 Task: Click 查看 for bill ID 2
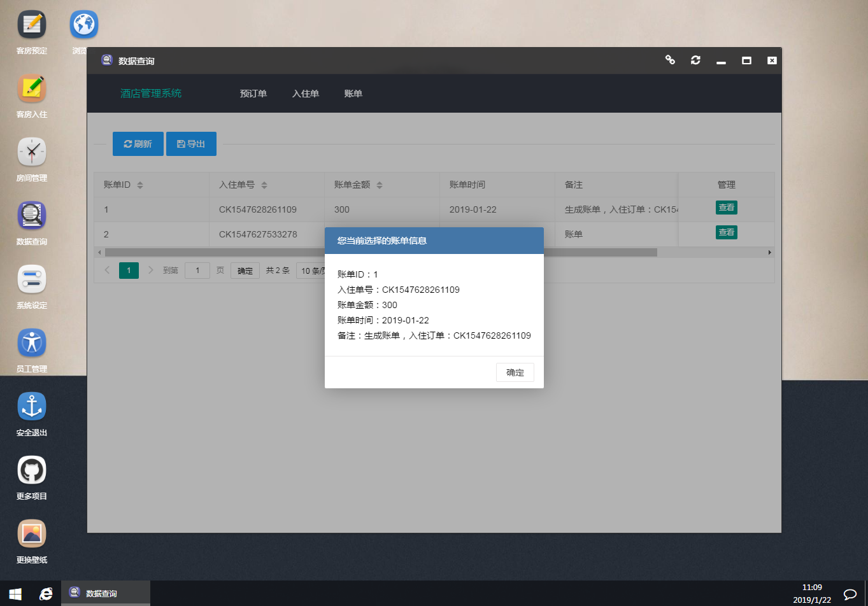click(727, 232)
